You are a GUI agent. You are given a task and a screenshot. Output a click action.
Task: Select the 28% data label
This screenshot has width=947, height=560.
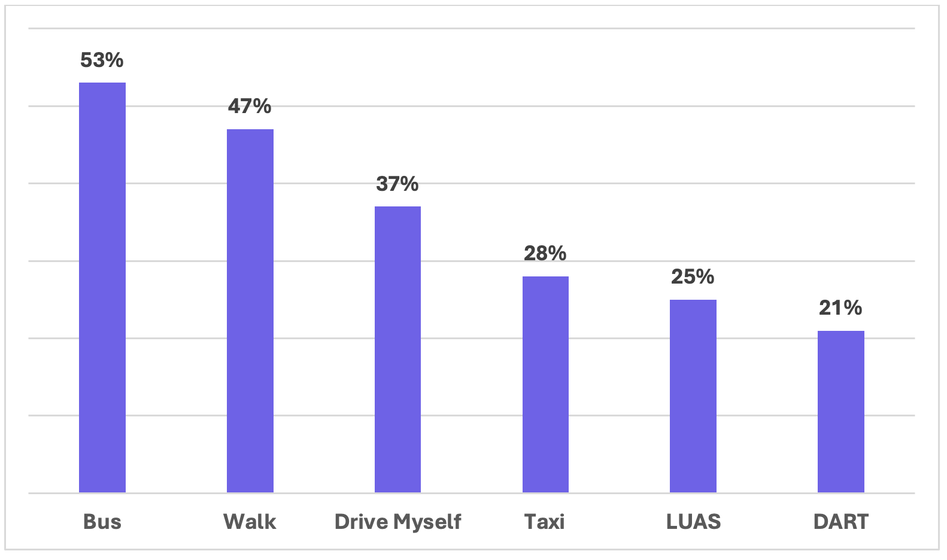(x=545, y=254)
